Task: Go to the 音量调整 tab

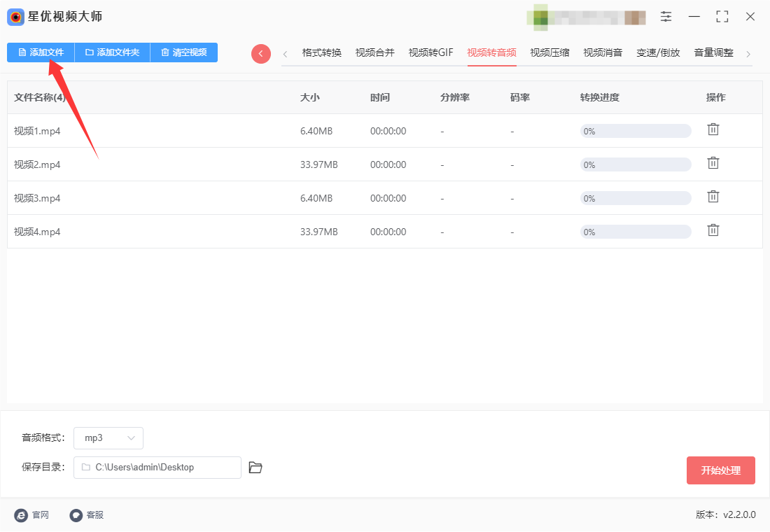Action: pyautogui.click(x=713, y=52)
